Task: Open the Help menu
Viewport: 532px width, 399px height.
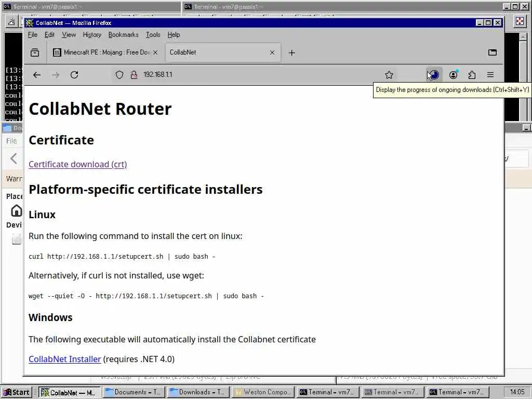Action: [x=174, y=35]
